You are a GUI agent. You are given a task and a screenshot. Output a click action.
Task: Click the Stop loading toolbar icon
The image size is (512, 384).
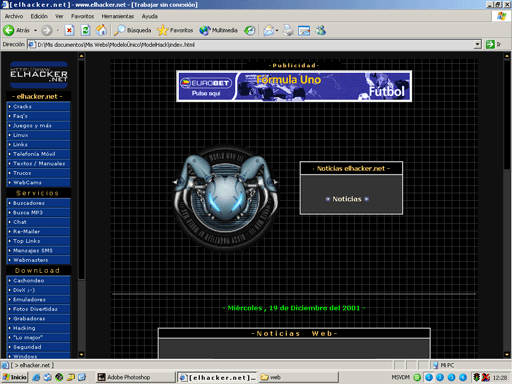pos(69,31)
